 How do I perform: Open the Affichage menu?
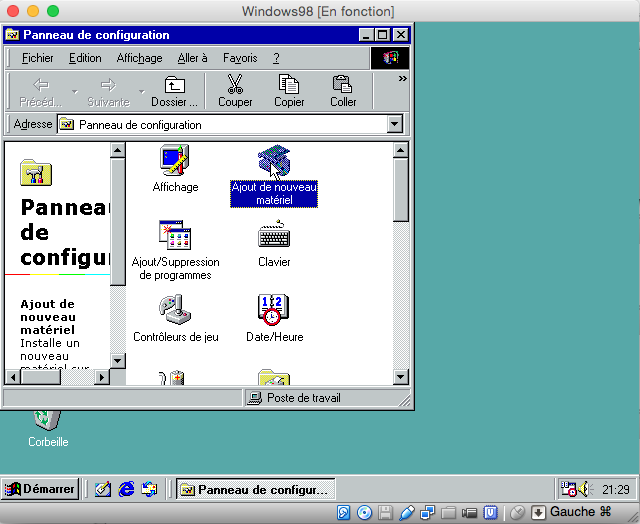click(139, 58)
